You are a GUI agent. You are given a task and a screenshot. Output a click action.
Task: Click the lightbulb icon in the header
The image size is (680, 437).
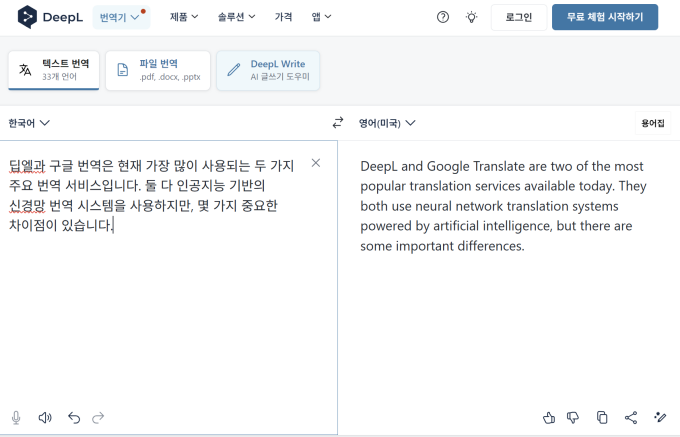(x=471, y=17)
